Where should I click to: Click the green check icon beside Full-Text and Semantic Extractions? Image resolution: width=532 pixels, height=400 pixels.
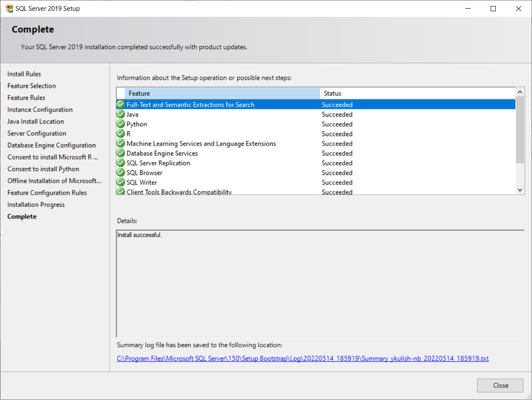(121, 105)
